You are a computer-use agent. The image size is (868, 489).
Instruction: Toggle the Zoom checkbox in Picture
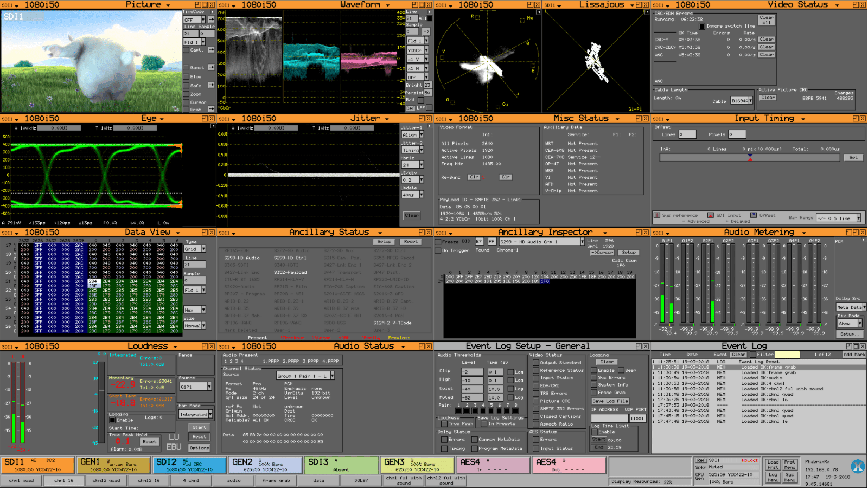point(186,94)
